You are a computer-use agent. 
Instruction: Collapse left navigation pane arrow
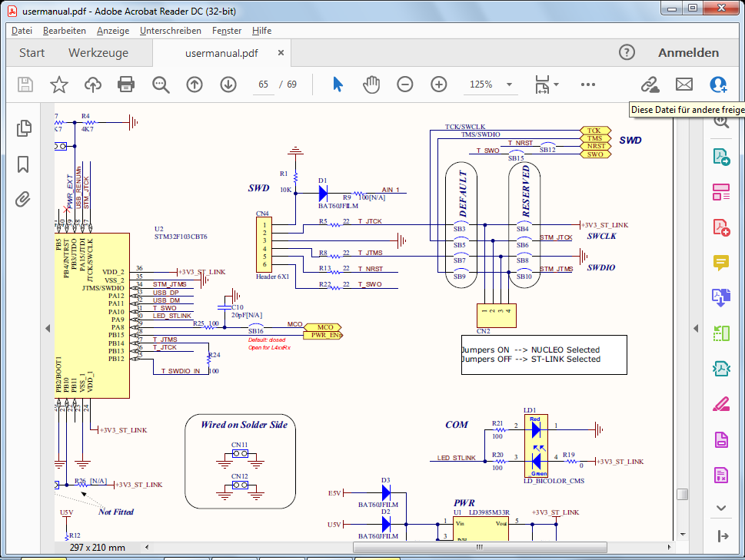[48, 328]
